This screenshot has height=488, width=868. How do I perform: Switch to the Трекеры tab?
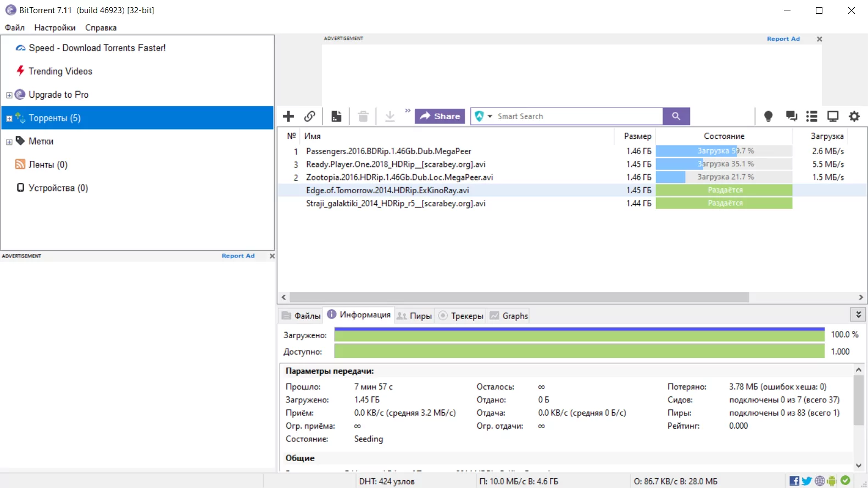click(461, 316)
